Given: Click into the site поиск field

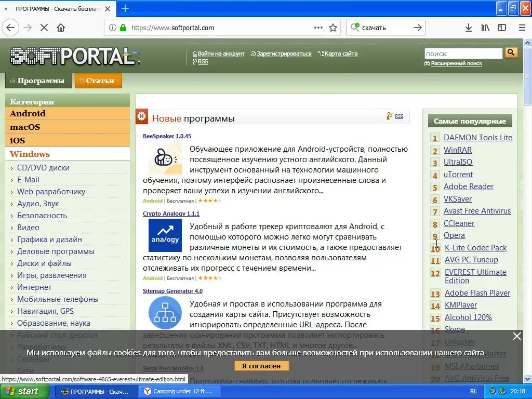Looking at the screenshot, I should [463, 54].
